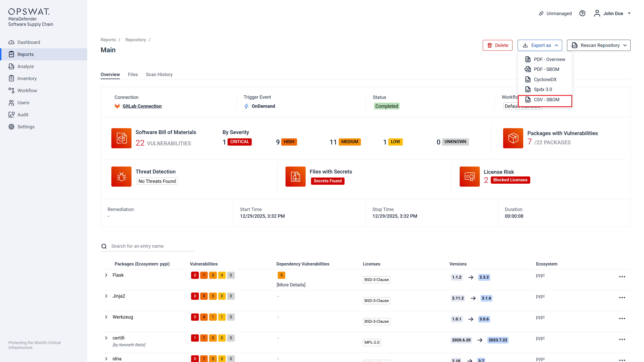Click the Delete button
The width and height of the screenshot is (644, 362).
(497, 45)
